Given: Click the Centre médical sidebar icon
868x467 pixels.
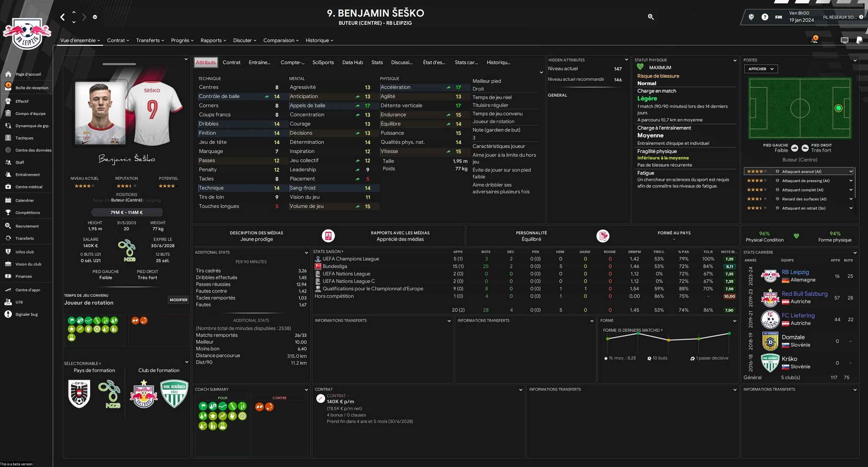Looking at the screenshot, I should pos(8,186).
